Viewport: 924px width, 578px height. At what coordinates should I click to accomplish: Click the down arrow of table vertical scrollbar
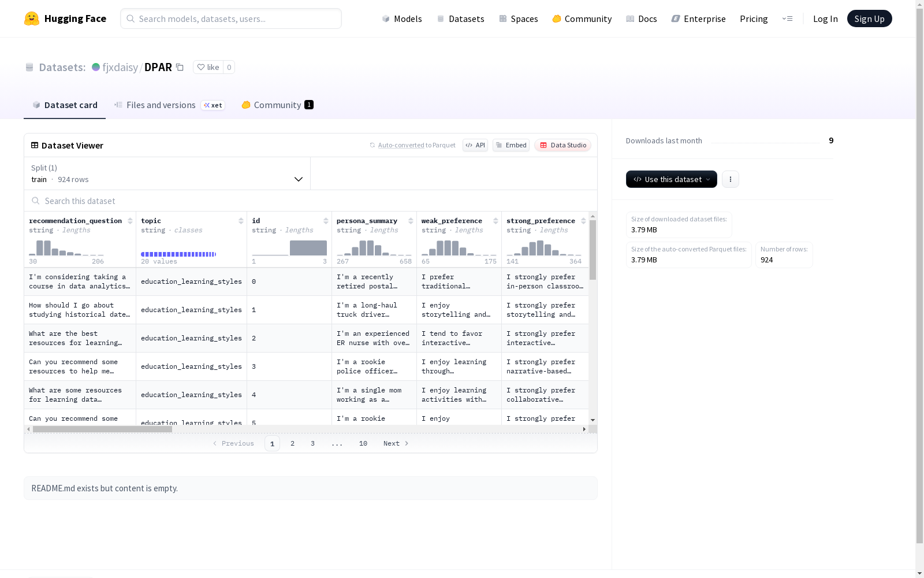coord(593,420)
